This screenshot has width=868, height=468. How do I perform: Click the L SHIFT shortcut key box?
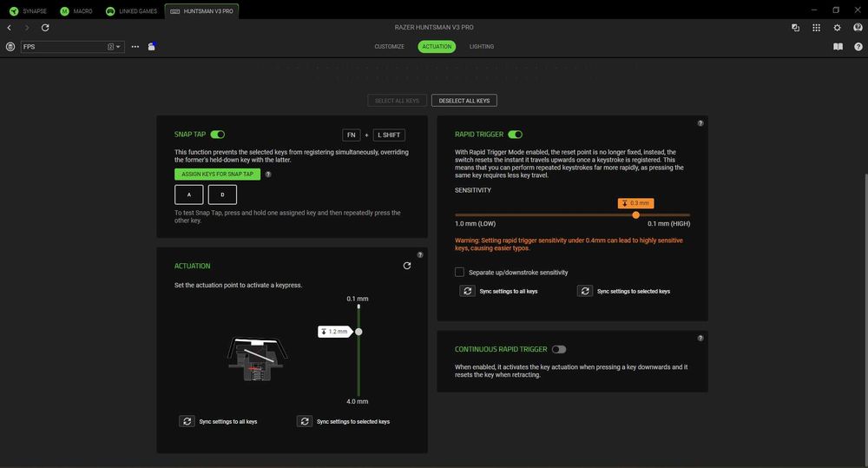pyautogui.click(x=389, y=135)
